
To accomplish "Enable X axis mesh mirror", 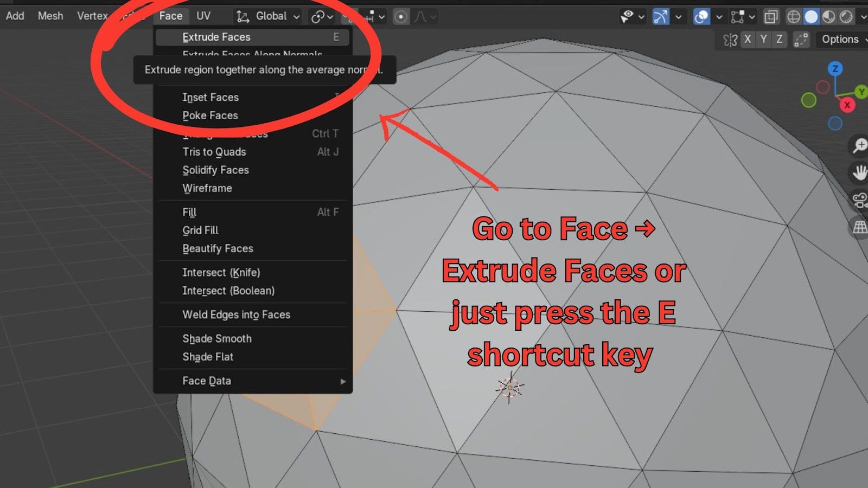I will coord(748,39).
